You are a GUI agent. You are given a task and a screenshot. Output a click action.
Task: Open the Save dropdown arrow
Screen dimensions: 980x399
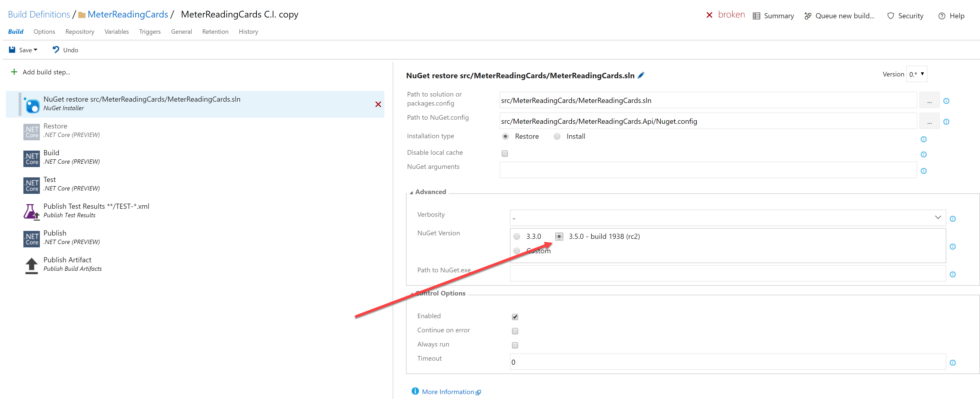tap(35, 50)
